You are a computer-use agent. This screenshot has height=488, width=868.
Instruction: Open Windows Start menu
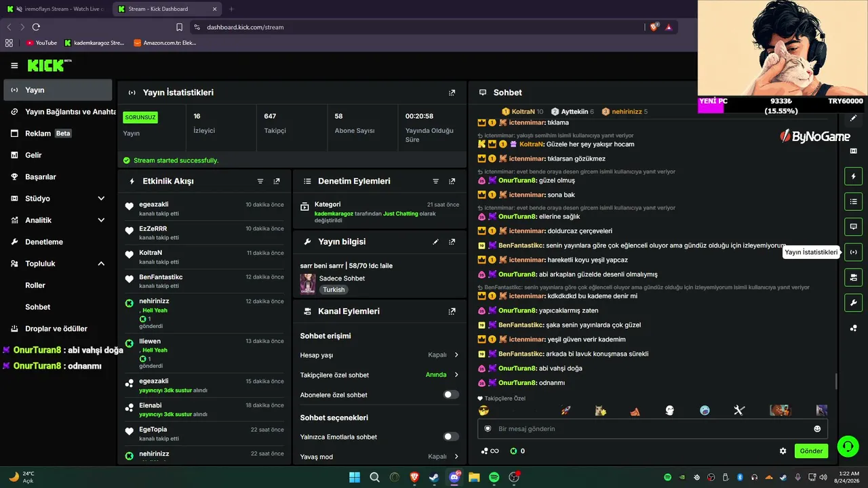[355, 478]
